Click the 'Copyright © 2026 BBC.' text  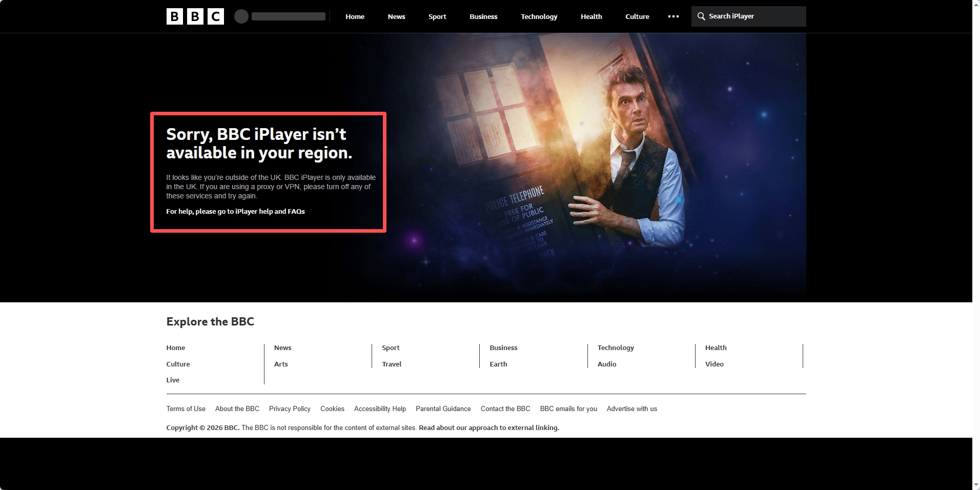click(x=203, y=427)
